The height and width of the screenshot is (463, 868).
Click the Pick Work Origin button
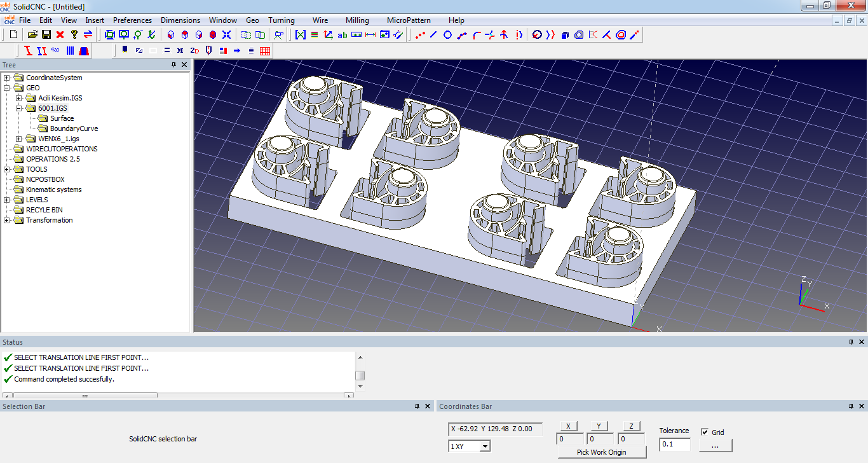[x=601, y=452]
